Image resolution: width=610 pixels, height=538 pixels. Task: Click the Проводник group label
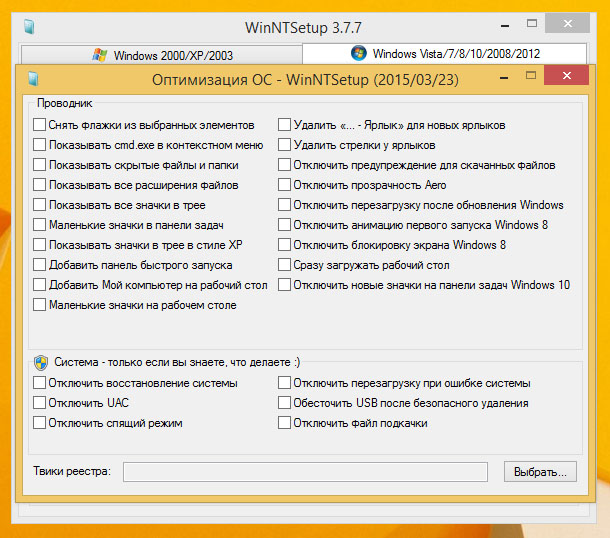click(65, 103)
